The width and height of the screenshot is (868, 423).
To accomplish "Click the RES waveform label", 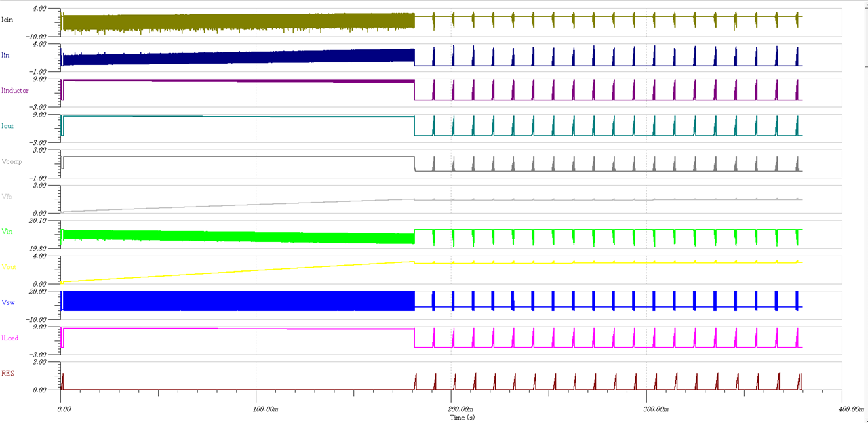I will coord(8,373).
